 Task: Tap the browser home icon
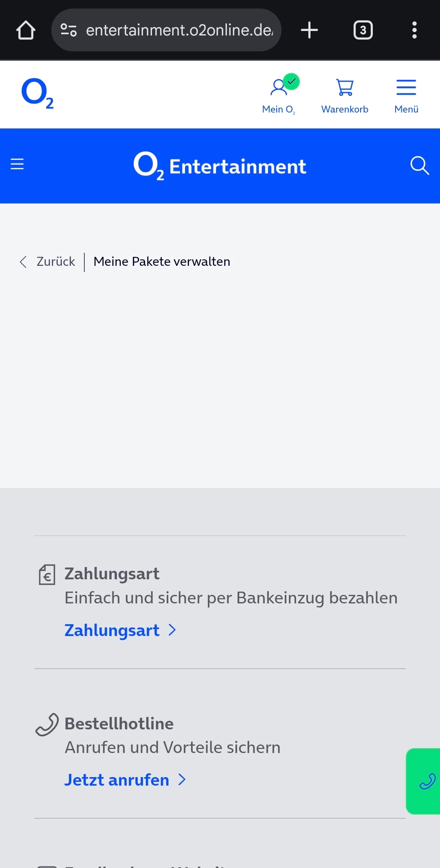pyautogui.click(x=26, y=30)
